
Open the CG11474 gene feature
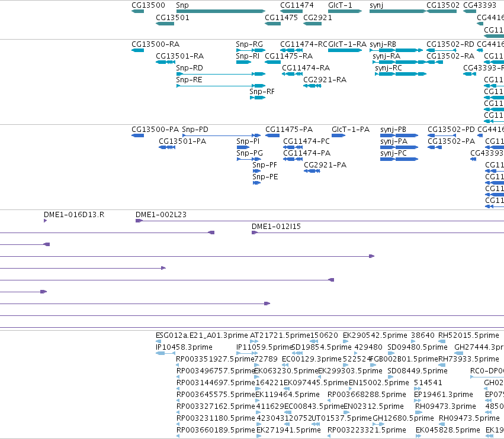(x=291, y=11)
